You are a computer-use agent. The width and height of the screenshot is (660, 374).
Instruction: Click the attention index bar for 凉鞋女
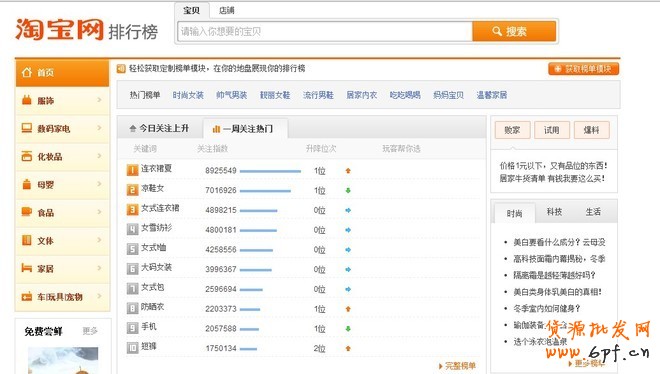pos(265,191)
